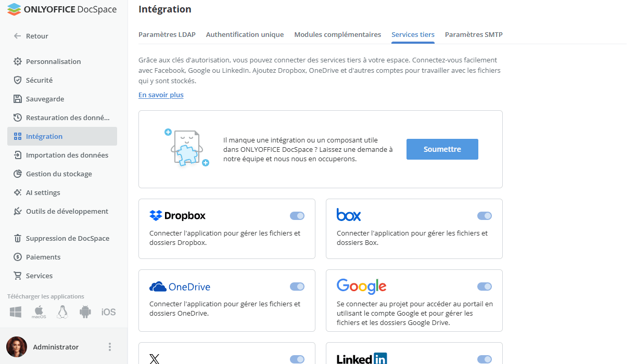Turn off the Google integration switch
Viewport: 635px width, 364px height.
click(x=485, y=287)
